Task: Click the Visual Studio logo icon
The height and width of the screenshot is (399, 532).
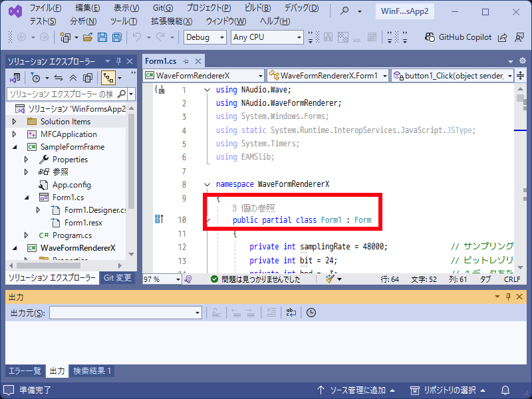Action: pos(15,11)
